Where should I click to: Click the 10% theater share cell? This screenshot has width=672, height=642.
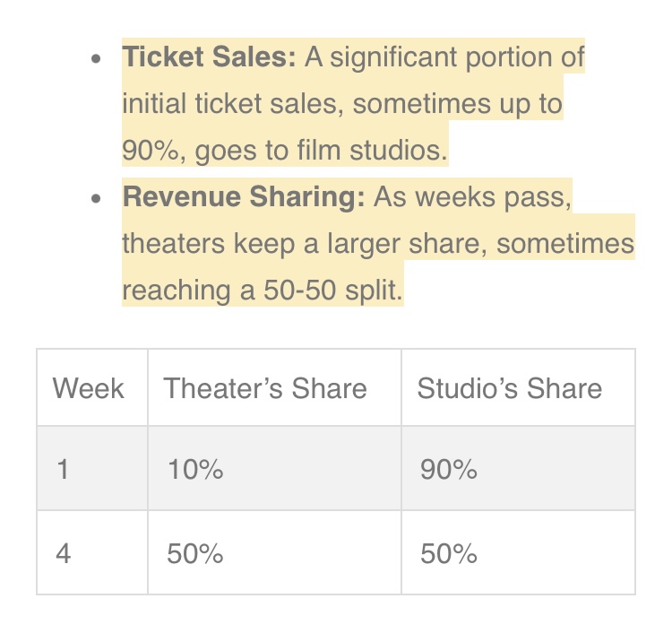click(194, 469)
